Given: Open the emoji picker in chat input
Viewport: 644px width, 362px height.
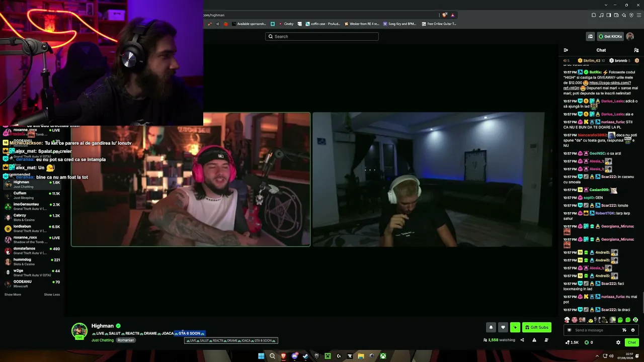Looking at the screenshot, I should pos(633,330).
